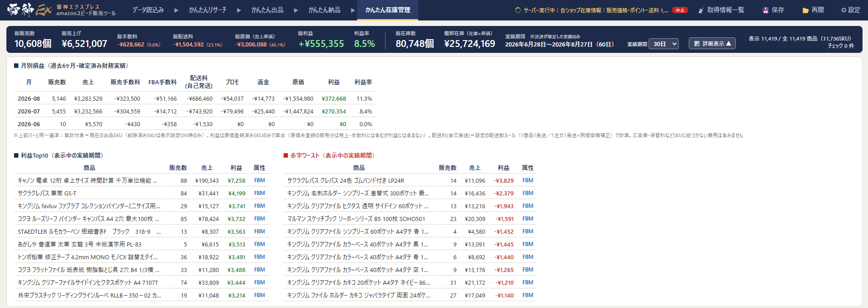The height and width of the screenshot is (308, 868).
Task: Open the あかしや 書道筆 太筆 product row
Action: coord(141,244)
